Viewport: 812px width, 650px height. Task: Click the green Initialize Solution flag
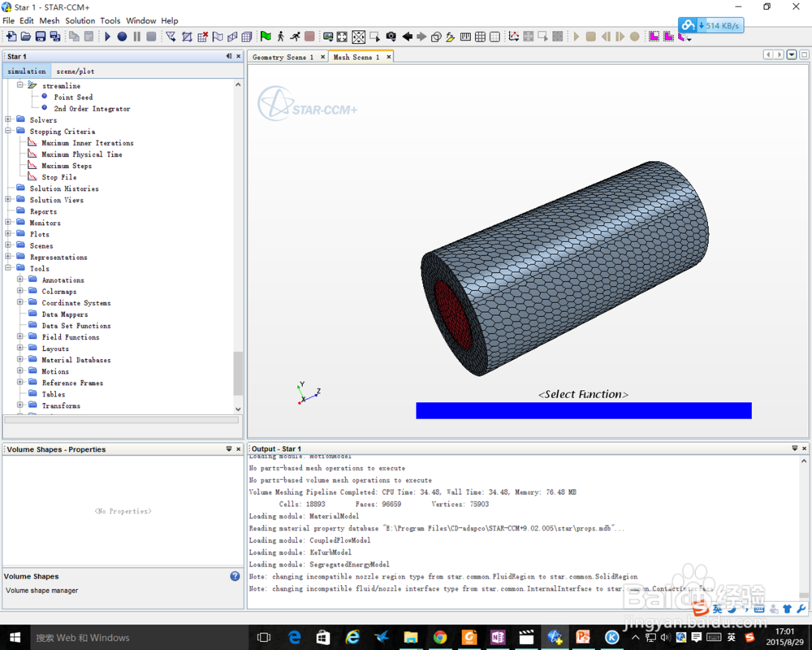[x=266, y=37]
